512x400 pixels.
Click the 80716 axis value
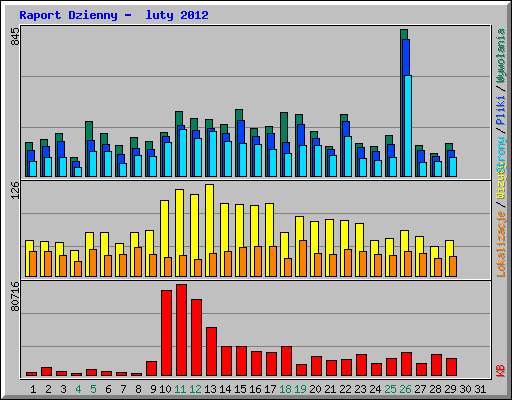pyautogui.click(x=15, y=296)
